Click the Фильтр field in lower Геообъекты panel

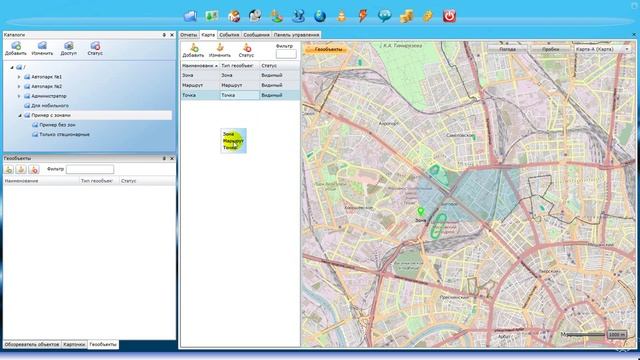pyautogui.click(x=90, y=169)
